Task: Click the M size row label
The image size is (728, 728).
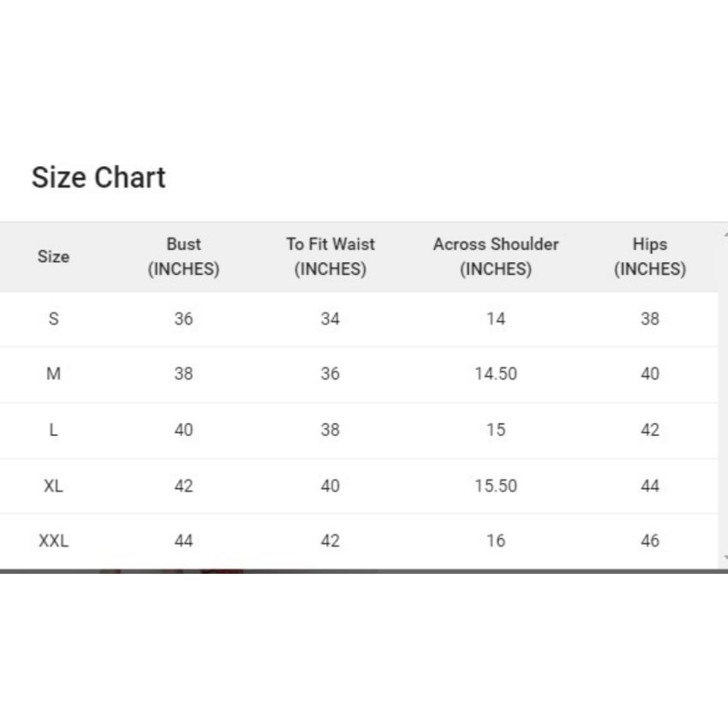Action: point(53,373)
